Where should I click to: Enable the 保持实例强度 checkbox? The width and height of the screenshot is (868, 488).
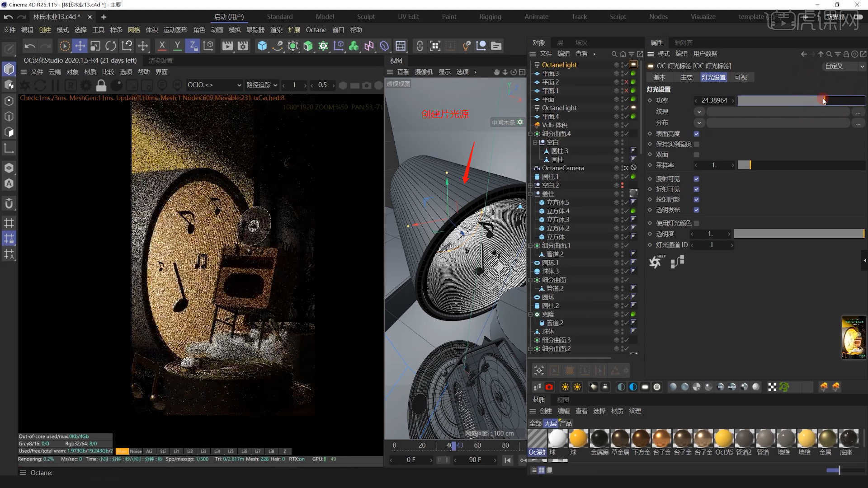[x=696, y=144]
